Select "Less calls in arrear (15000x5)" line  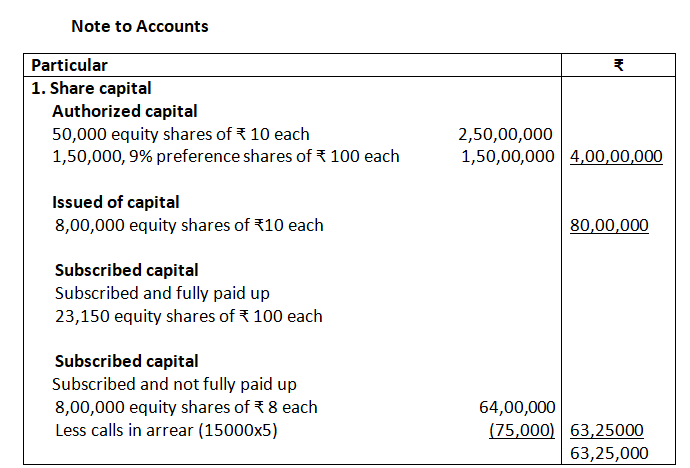tap(167, 430)
